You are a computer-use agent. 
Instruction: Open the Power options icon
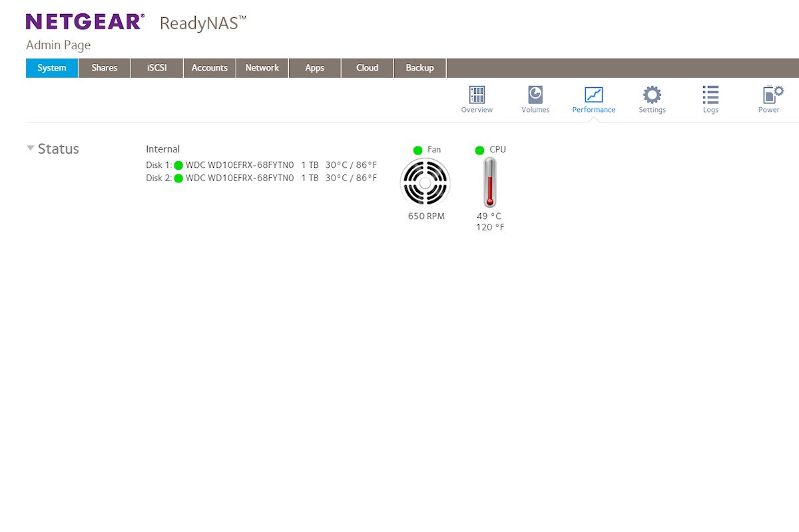[x=769, y=95]
